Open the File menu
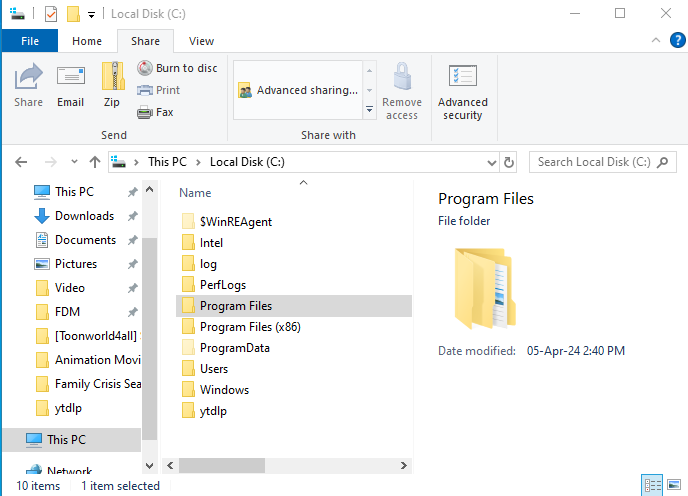This screenshot has width=688, height=496. [30, 41]
